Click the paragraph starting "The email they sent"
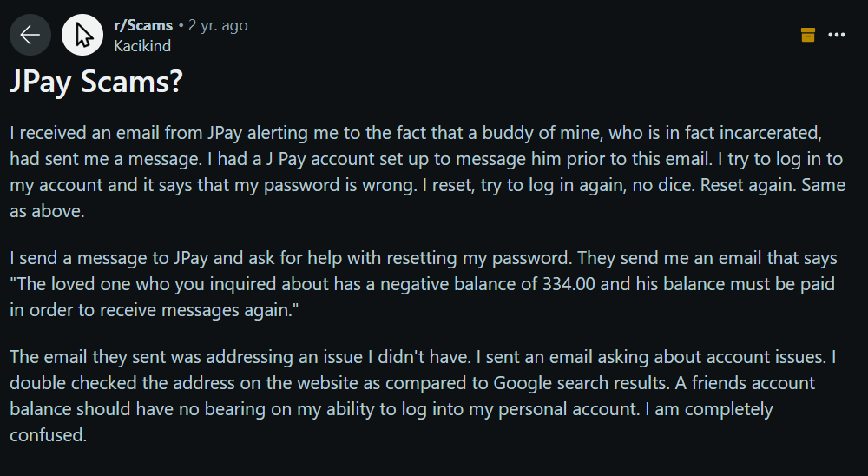868x476 pixels. pyautogui.click(x=423, y=395)
